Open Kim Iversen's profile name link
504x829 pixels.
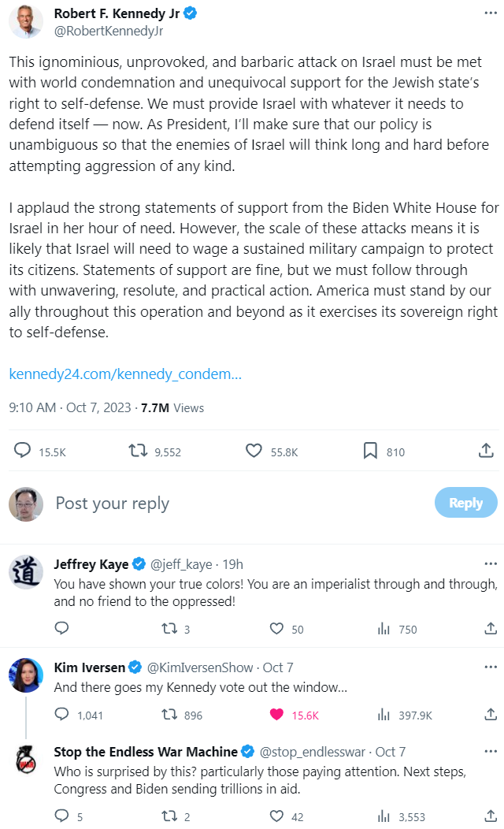89,667
